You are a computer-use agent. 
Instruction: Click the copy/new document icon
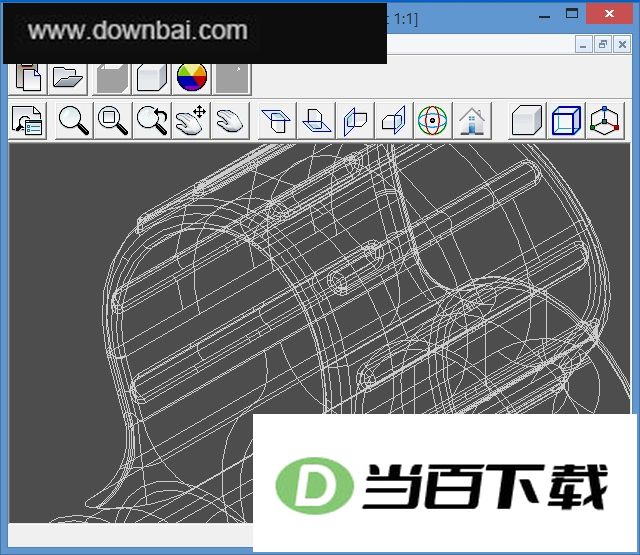[28, 78]
